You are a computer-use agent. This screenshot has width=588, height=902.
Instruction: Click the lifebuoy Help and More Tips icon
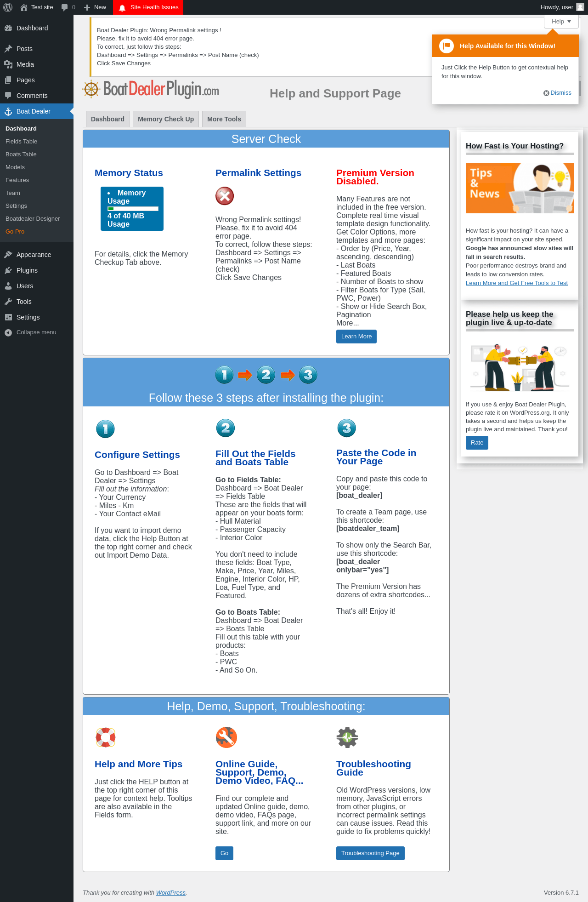click(x=106, y=737)
